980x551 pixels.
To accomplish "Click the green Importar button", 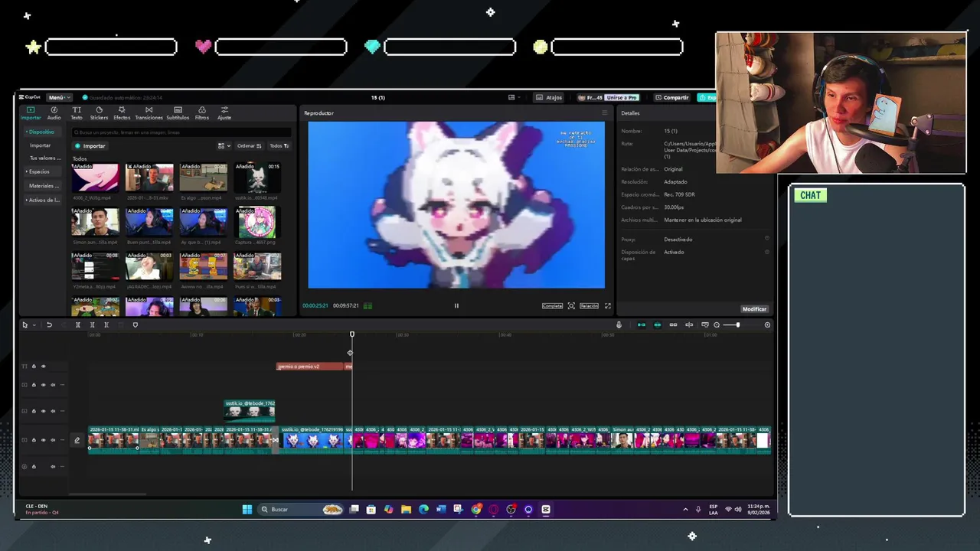I will [90, 145].
